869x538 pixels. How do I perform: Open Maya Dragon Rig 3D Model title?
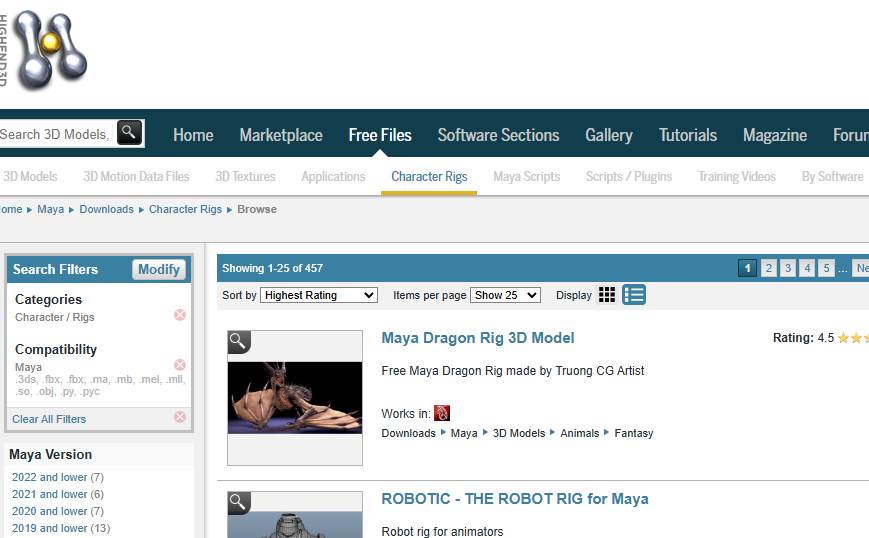[x=478, y=338]
